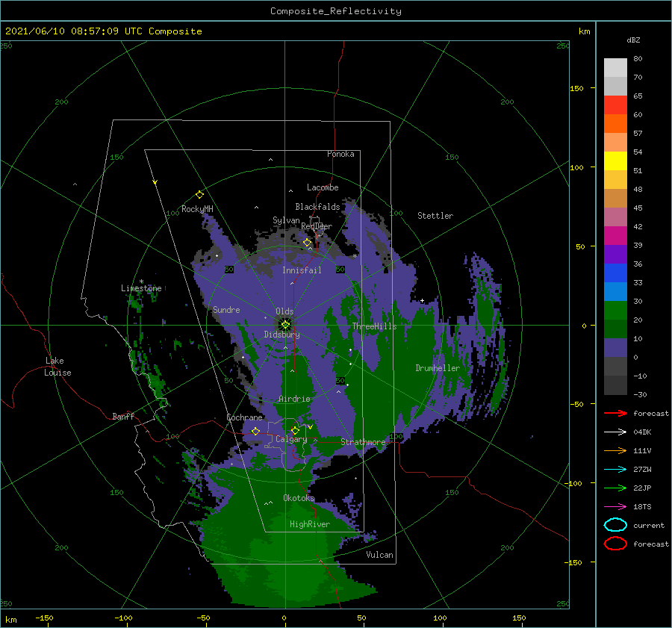The image size is (672, 628).
Task: Click the Lacombe city label
Action: (x=323, y=187)
